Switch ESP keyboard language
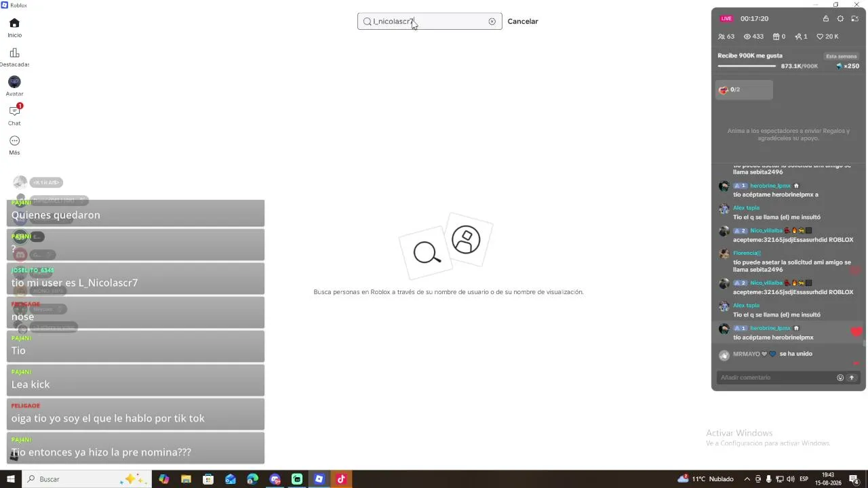The height and width of the screenshot is (488, 868). 804,479
